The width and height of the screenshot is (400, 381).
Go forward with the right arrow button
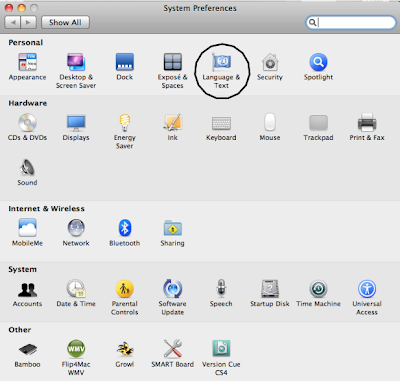pyautogui.click(x=28, y=22)
